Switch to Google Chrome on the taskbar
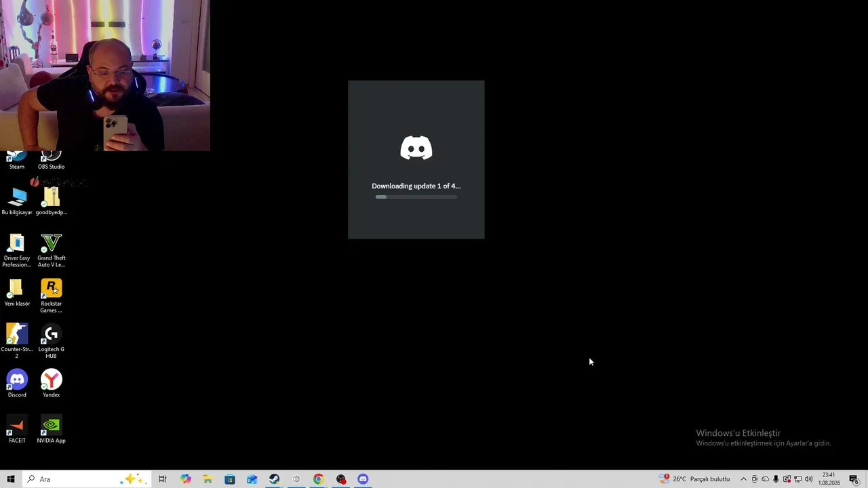 [x=319, y=479]
